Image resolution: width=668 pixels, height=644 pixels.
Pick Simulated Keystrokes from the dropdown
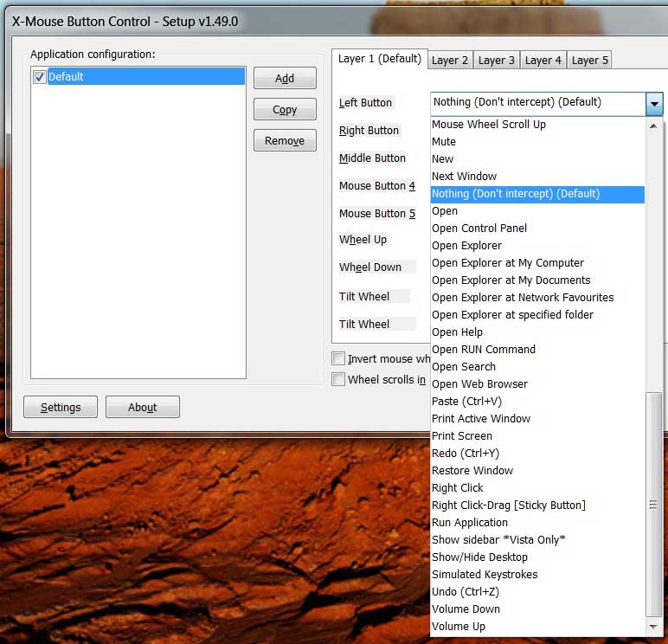[485, 575]
